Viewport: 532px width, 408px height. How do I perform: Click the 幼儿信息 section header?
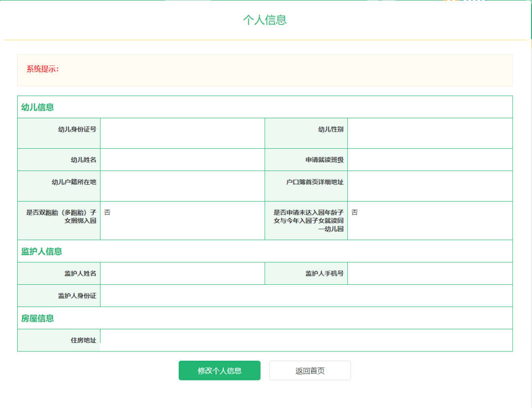[x=37, y=107]
